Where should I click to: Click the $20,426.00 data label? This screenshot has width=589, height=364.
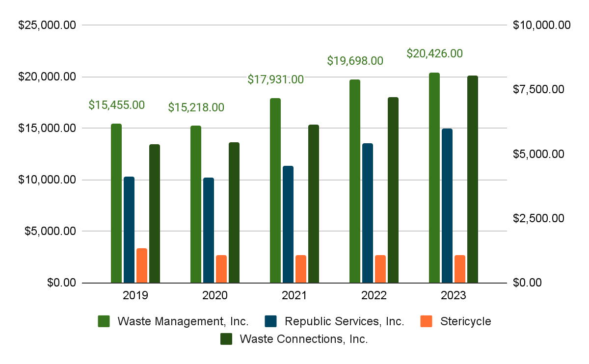click(435, 53)
